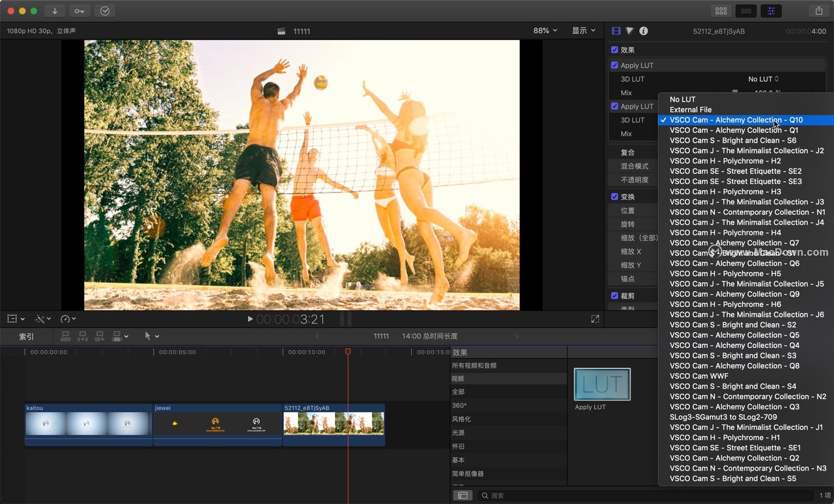Select the video inspector filmstrip icon
The width and height of the screenshot is (834, 504).
[x=616, y=31]
